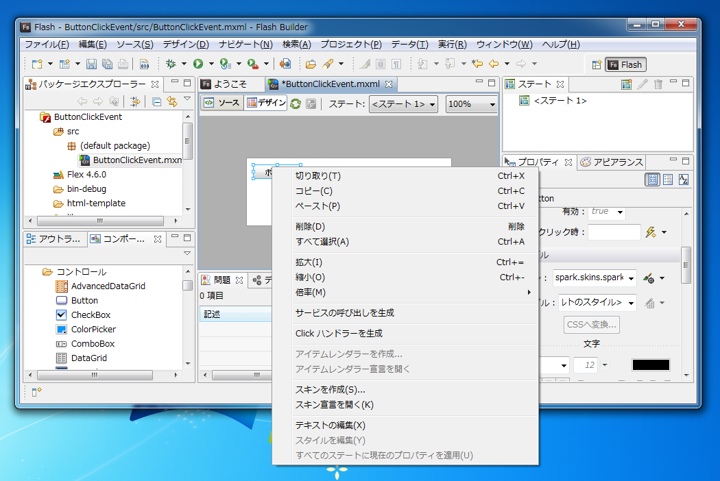Image resolution: width=720 pixels, height=481 pixels.
Task: Switch to the アウトライン tab
Action: tap(54, 239)
